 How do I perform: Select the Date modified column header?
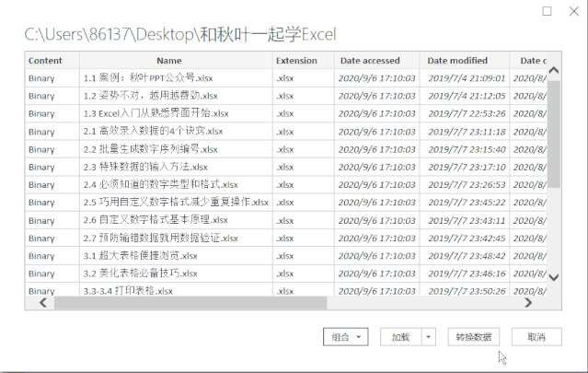[465, 61]
